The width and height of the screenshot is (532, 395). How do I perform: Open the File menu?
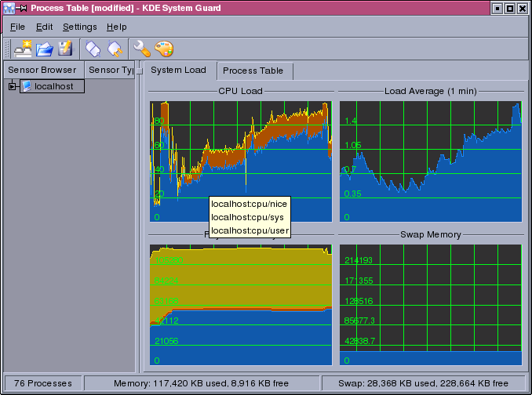17,27
